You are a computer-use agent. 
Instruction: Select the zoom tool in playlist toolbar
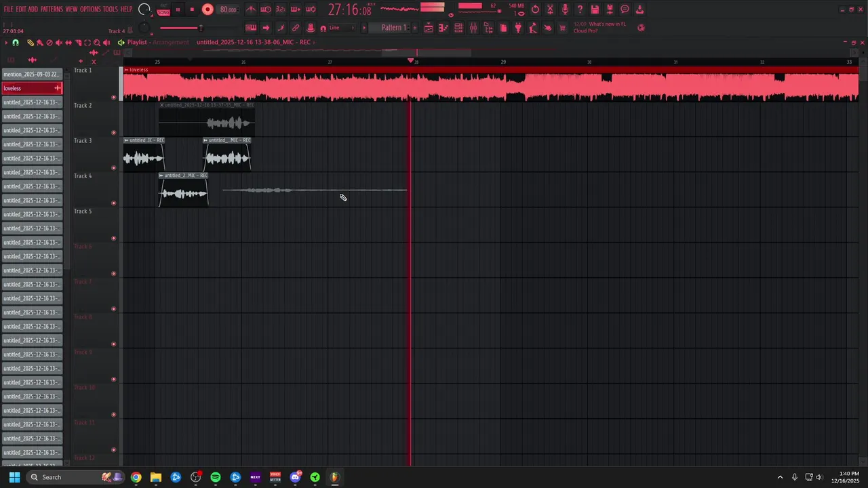coord(97,43)
